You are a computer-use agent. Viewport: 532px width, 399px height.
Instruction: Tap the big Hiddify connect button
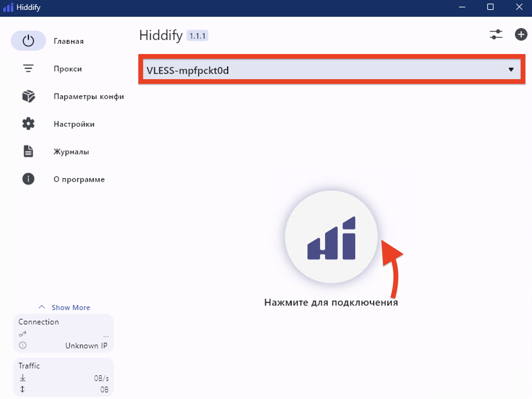331,237
